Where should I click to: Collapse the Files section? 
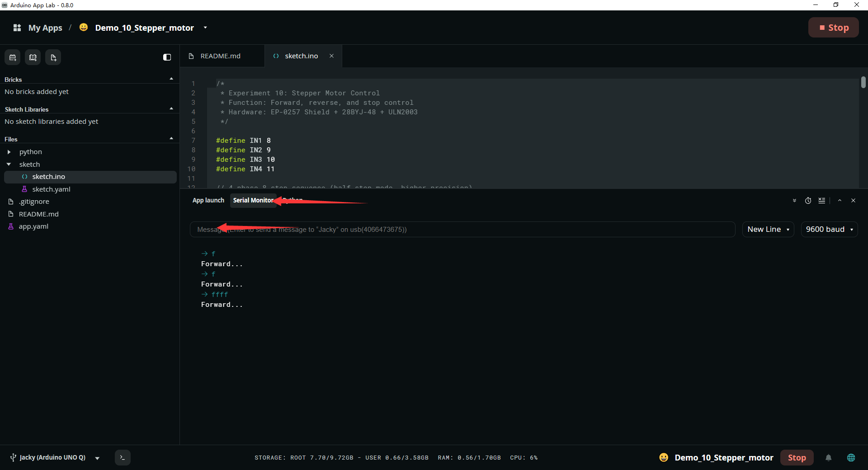click(171, 139)
